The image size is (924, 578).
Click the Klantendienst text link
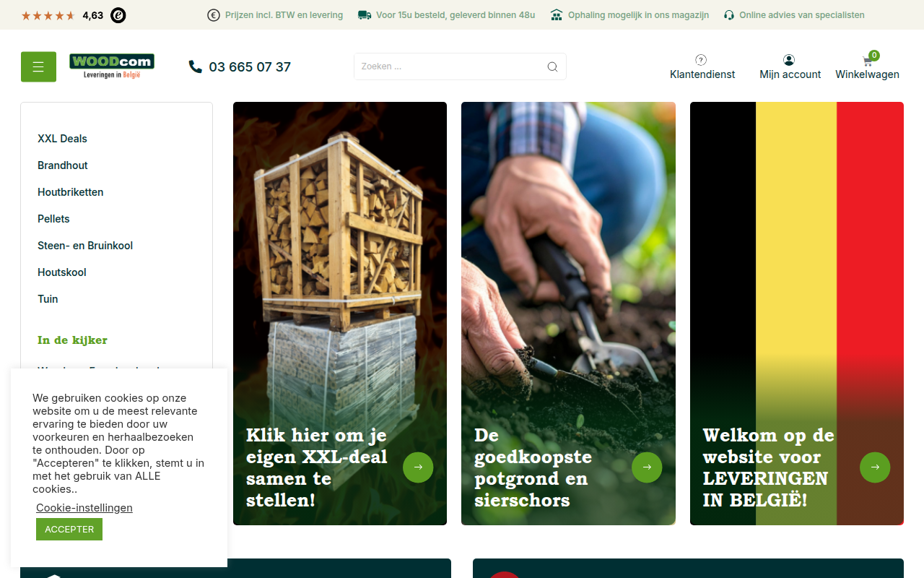[x=702, y=74]
